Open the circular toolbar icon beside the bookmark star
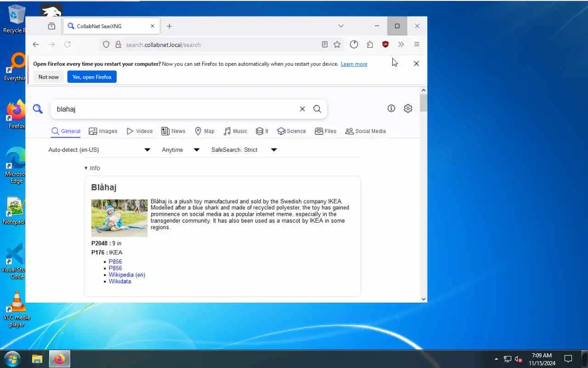588x368 pixels. tap(354, 45)
